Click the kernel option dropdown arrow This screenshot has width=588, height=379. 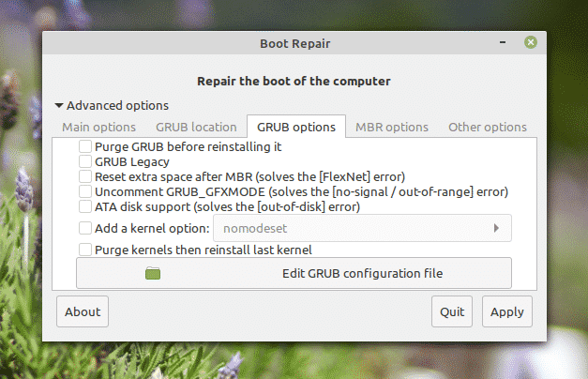click(x=496, y=228)
